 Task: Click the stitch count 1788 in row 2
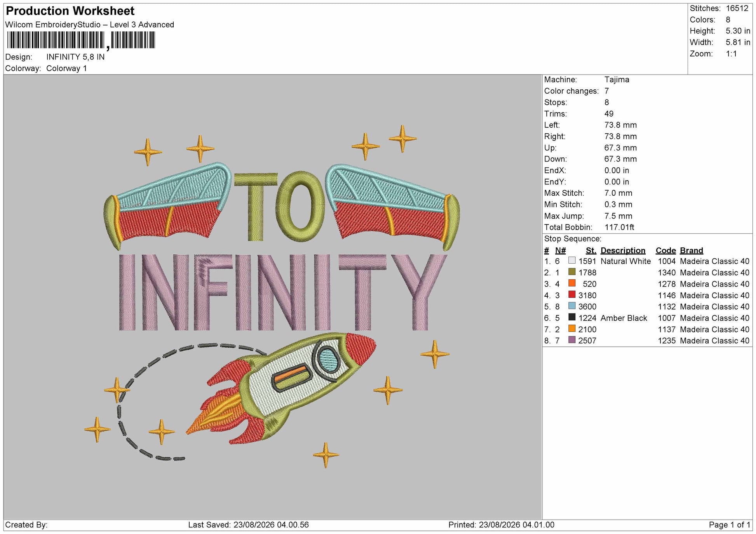pos(587,273)
